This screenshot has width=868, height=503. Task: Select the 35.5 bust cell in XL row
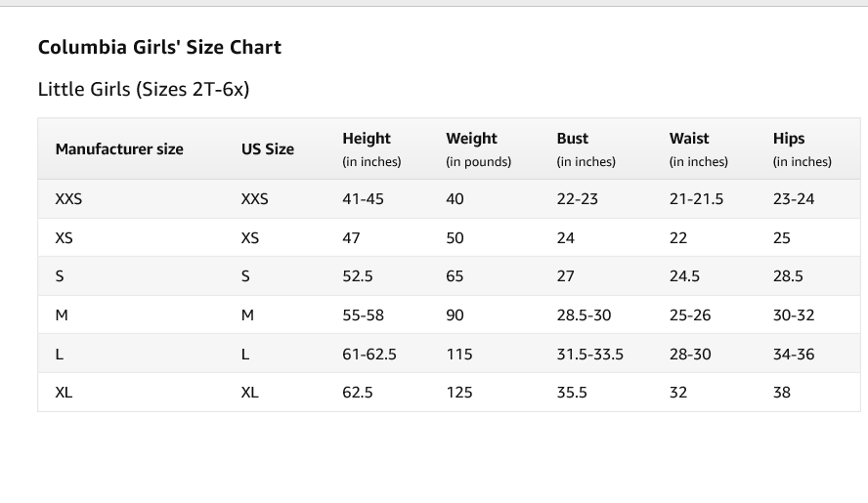pos(572,393)
